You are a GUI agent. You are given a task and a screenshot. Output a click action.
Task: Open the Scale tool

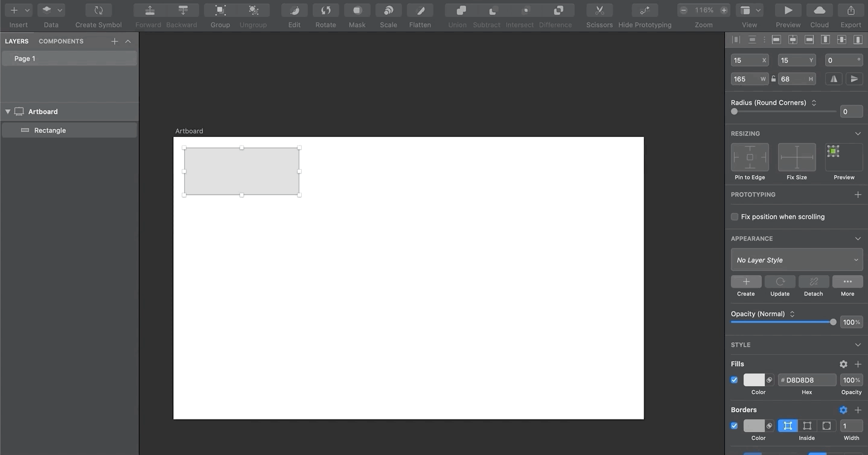tap(388, 10)
